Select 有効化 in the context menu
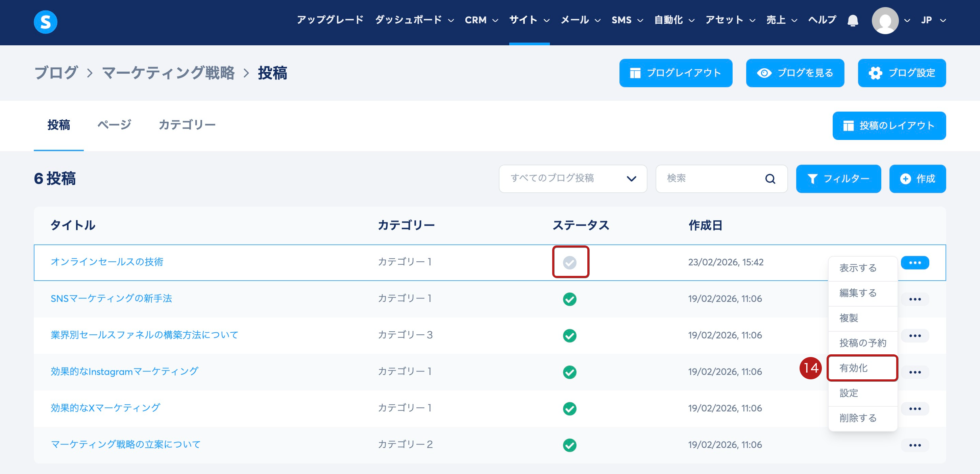 tap(862, 368)
